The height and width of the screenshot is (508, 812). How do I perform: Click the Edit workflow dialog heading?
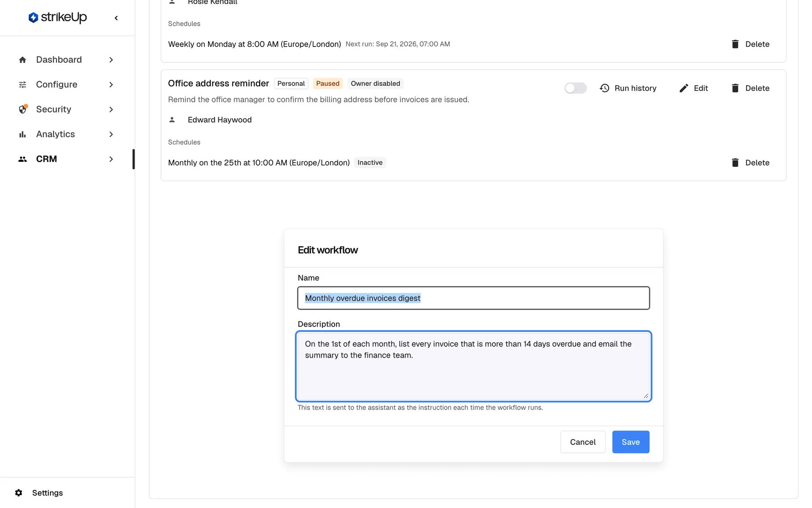[328, 250]
